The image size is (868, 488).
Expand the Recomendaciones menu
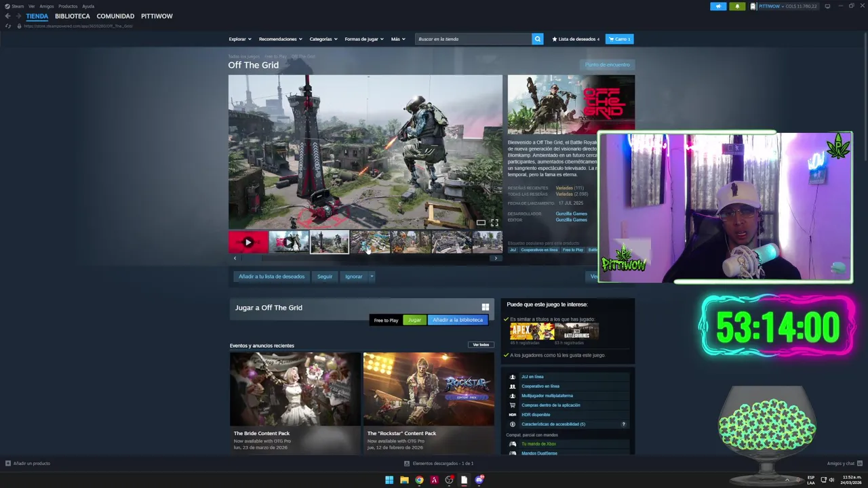point(281,39)
